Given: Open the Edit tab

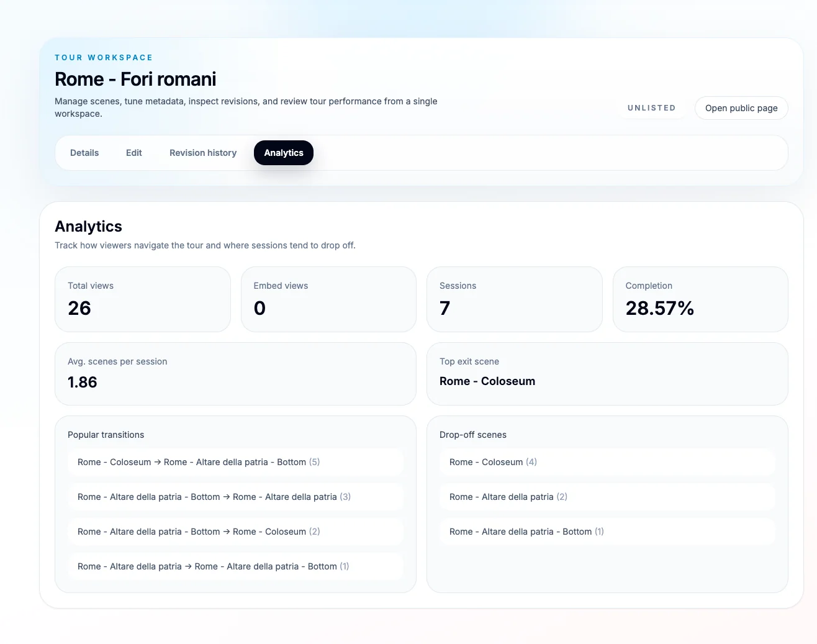Looking at the screenshot, I should pyautogui.click(x=134, y=153).
